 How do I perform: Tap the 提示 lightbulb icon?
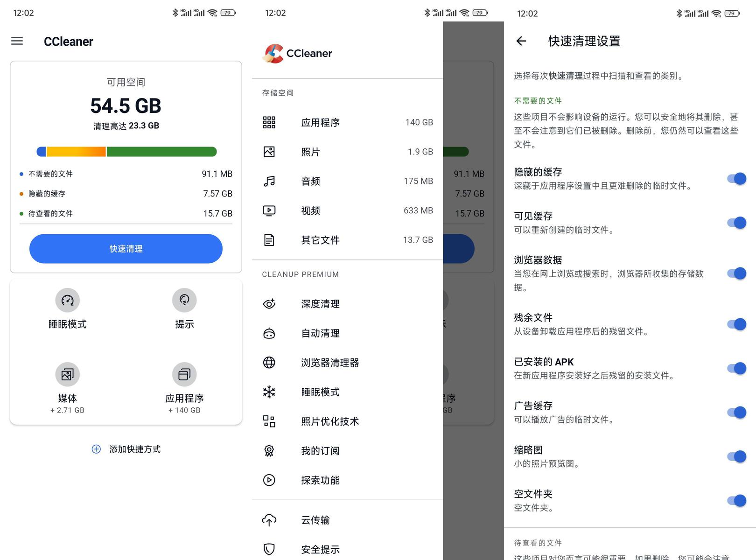184,300
